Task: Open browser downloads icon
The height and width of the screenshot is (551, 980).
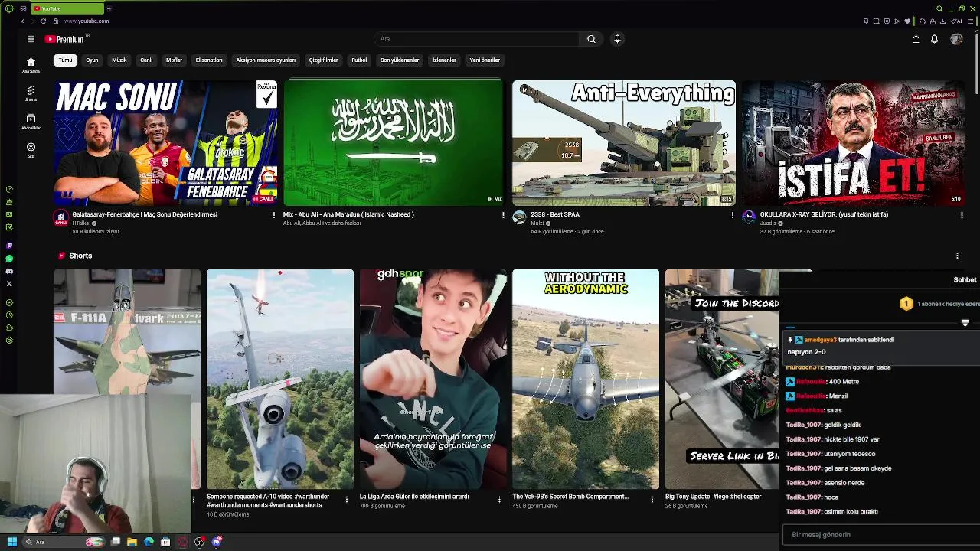Action: [942, 21]
